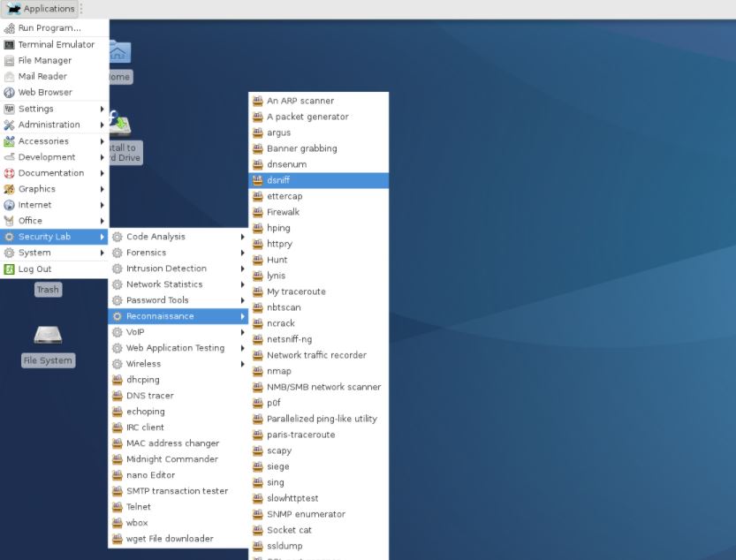Screen dimensions: 736x560
Task: Expand the Settings submenu arrow
Action: point(102,109)
